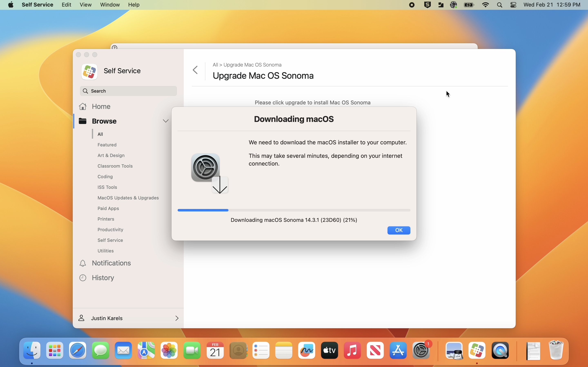Select the Classroom Tools category

click(115, 166)
